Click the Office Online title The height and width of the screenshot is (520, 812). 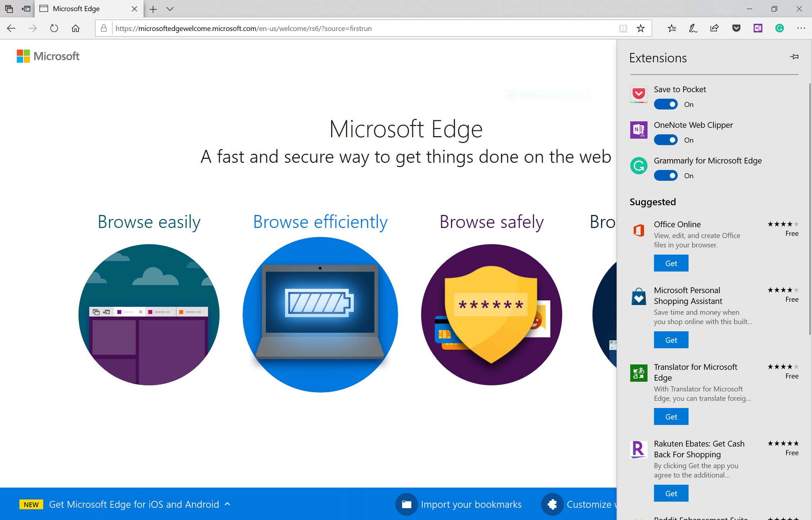(677, 224)
